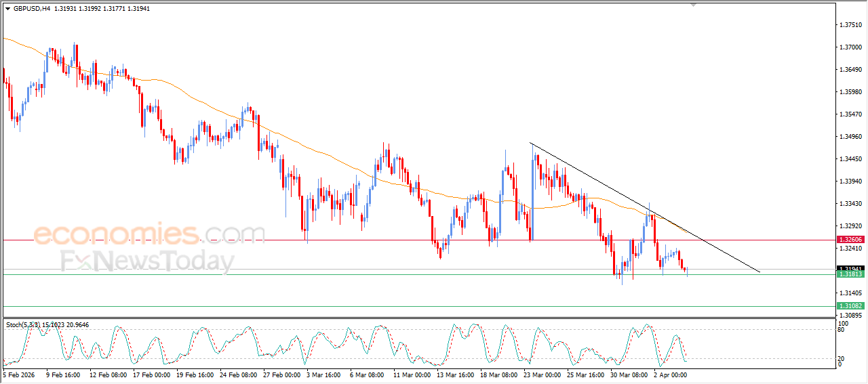
Task: Select the red 1.32606 price level tag
Action: click(x=850, y=240)
